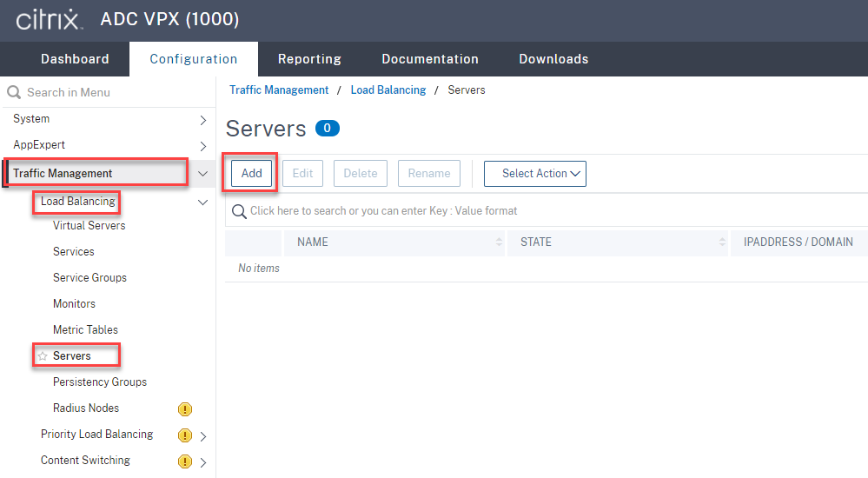Select Load Balancing in the sidebar
The height and width of the screenshot is (478, 868).
[x=78, y=201]
